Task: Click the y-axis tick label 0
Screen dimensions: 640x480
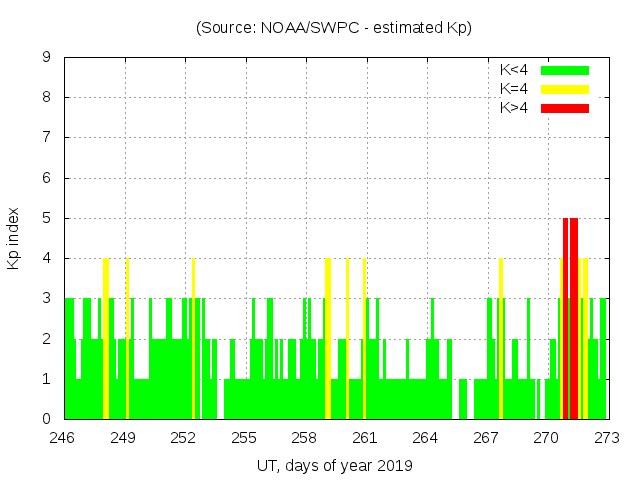Action: (x=47, y=419)
